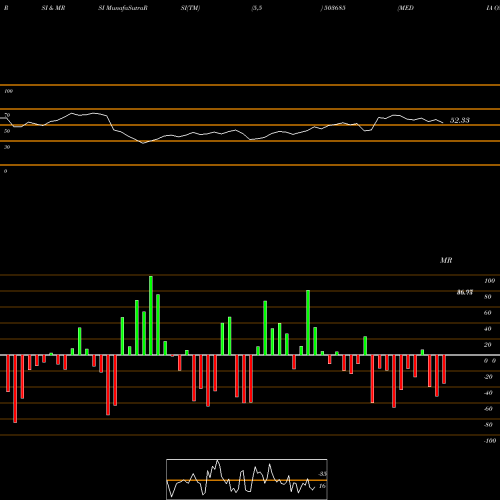The width and height of the screenshot is (500, 500).
Task: Click the "(MED" header text
Action: pyautogui.click(x=405, y=8)
